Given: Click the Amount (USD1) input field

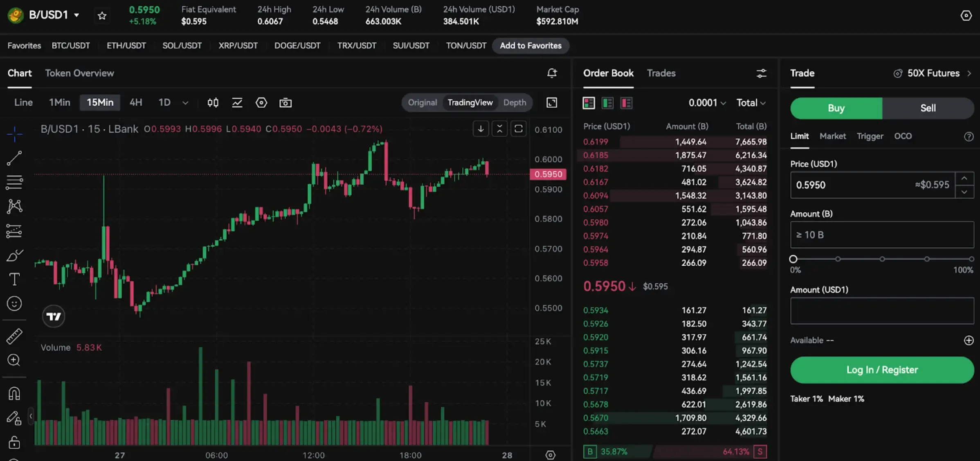Looking at the screenshot, I should [881, 311].
